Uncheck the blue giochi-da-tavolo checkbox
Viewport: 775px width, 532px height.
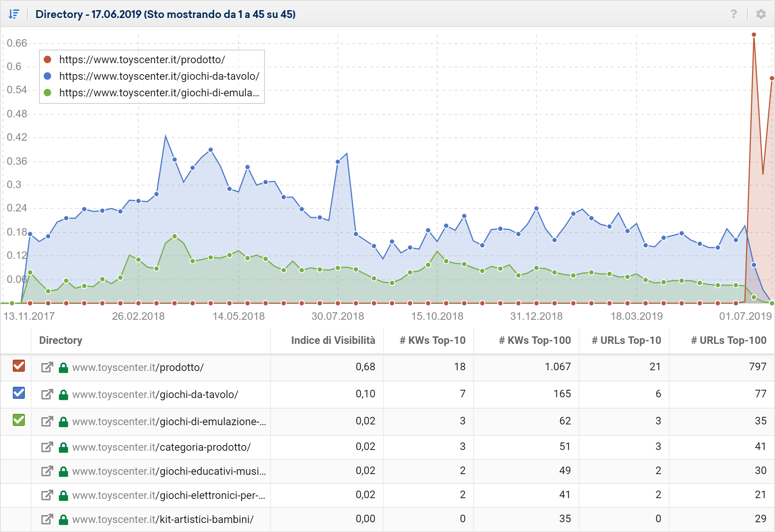[19, 393]
